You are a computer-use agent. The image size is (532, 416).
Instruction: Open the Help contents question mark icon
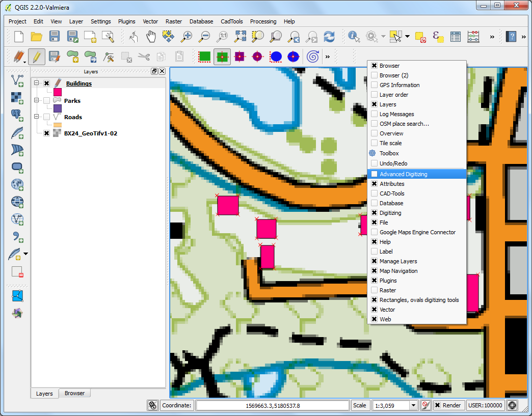(511, 37)
